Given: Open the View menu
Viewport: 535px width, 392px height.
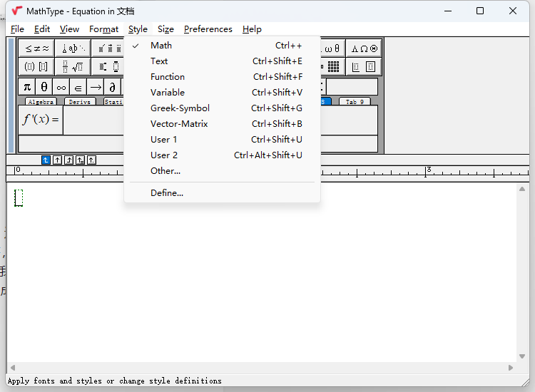Looking at the screenshot, I should (69, 29).
